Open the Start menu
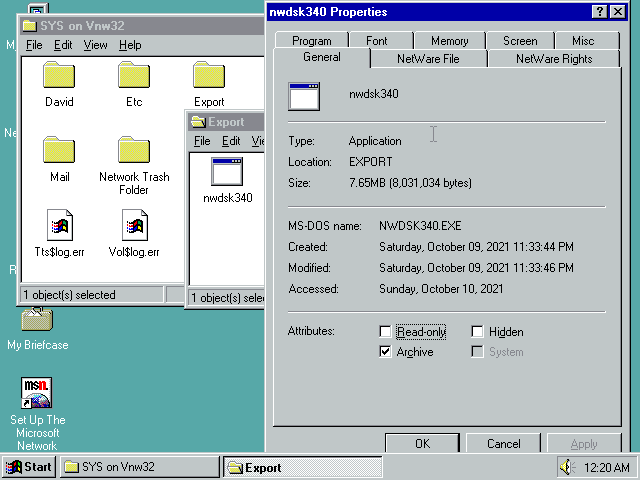The width and height of the screenshot is (640, 480). coord(29,467)
